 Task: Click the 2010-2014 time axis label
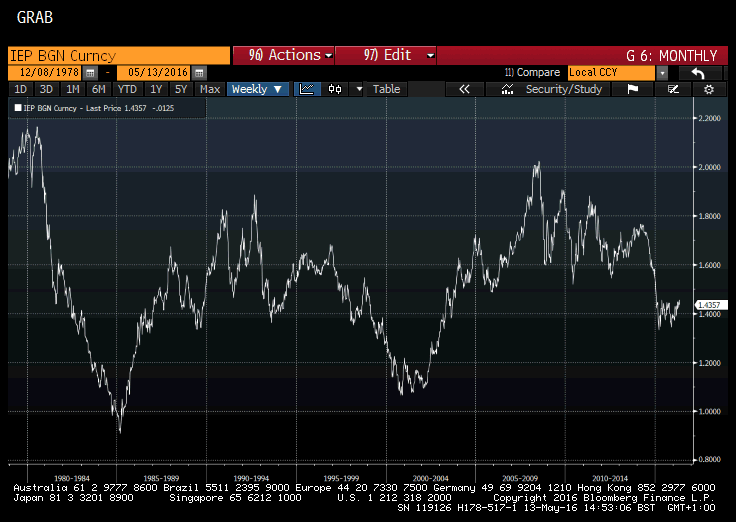pyautogui.click(x=610, y=478)
